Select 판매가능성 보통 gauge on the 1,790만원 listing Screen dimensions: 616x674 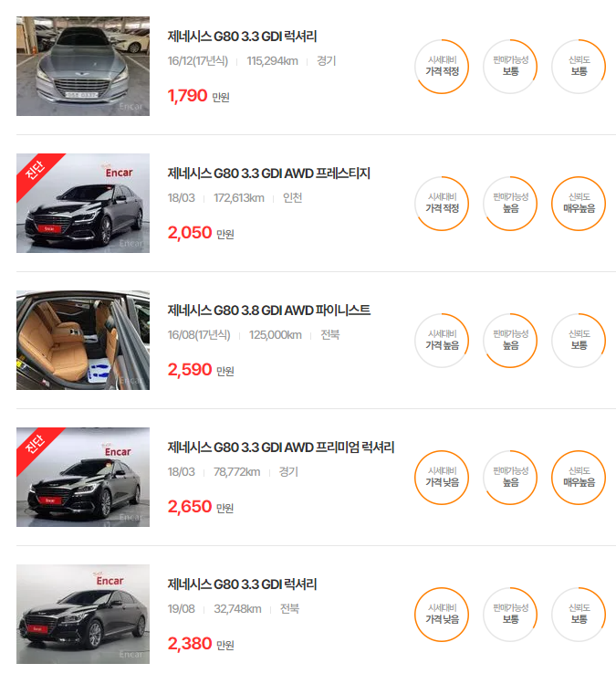tap(510, 67)
